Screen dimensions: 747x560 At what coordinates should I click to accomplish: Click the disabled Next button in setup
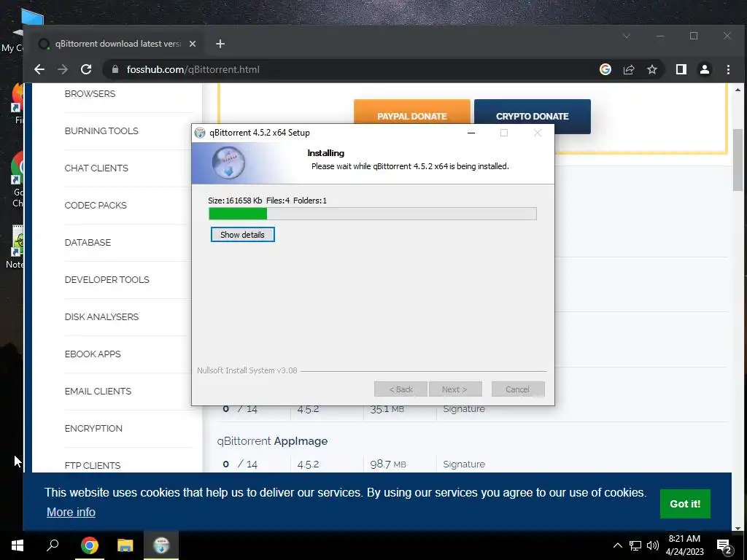(455, 389)
